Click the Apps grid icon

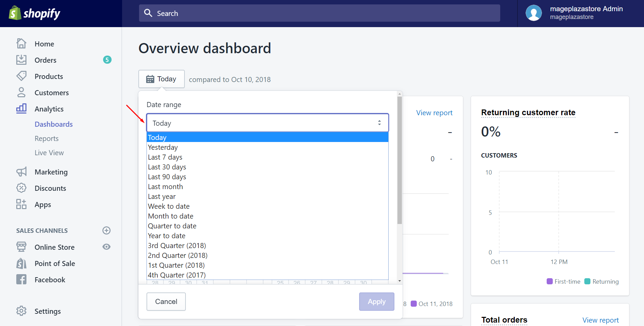pyautogui.click(x=21, y=204)
